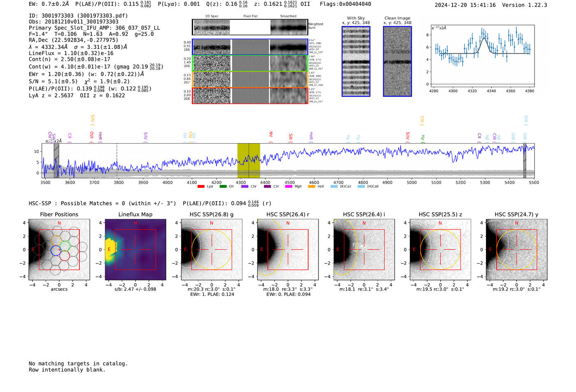Select the 2024-12-20 15:41:16 timestamp

click(465, 5)
